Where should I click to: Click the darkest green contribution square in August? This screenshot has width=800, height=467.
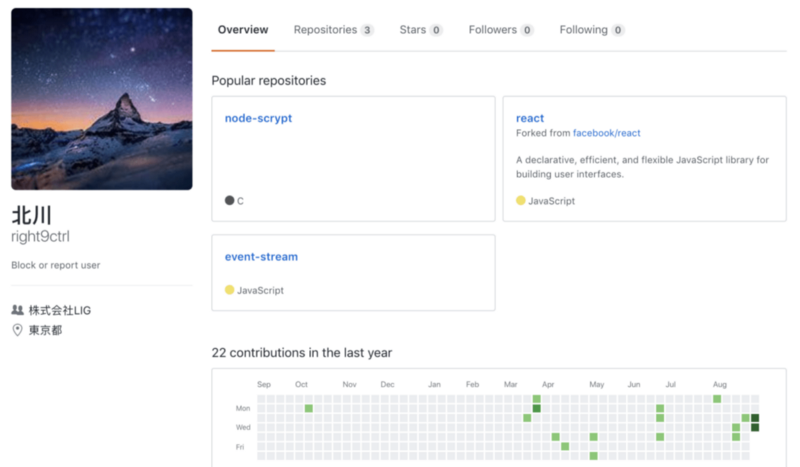pos(755,418)
